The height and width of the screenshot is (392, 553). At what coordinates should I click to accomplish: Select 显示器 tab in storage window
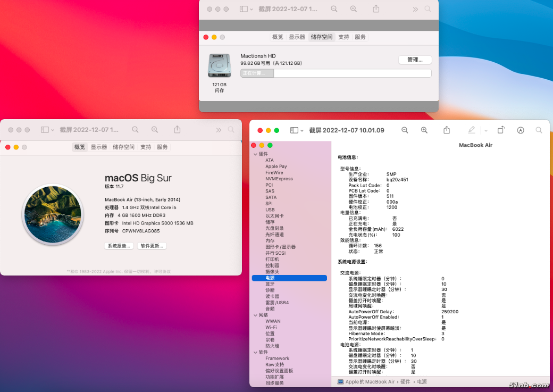[297, 37]
